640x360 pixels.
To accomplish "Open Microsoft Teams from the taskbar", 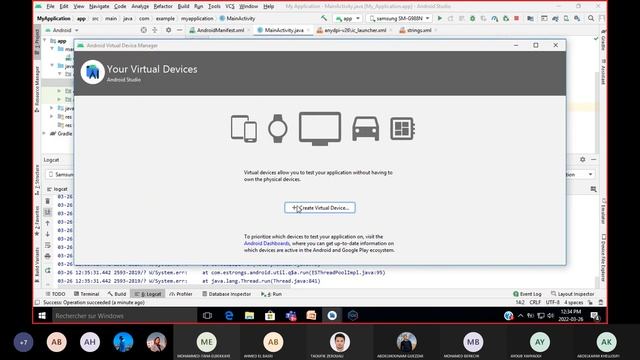I will tap(291, 316).
